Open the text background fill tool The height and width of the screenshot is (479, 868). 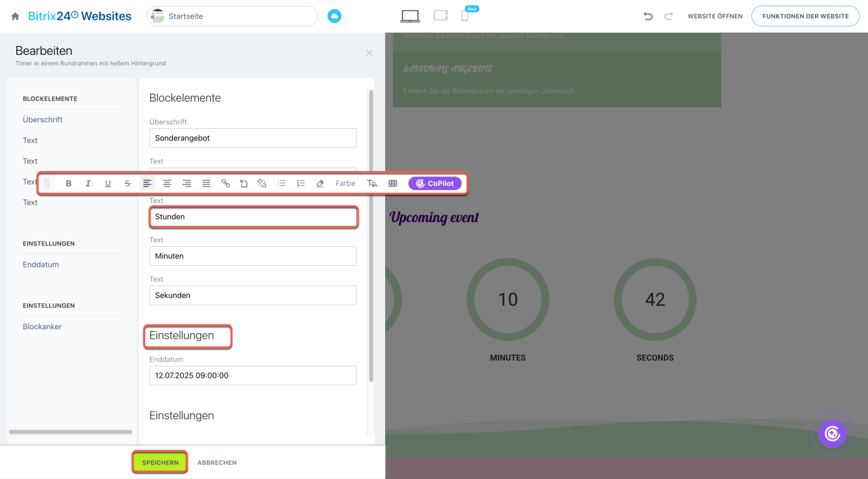pos(372,183)
